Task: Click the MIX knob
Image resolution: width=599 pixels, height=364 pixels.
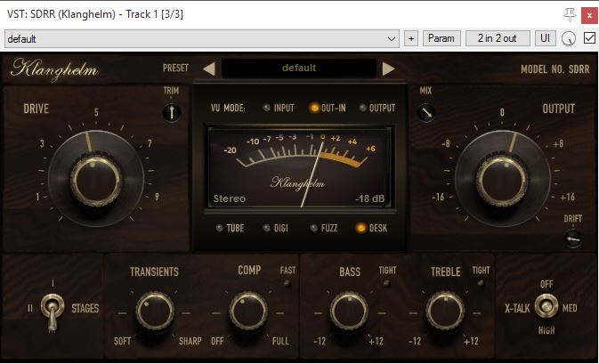Action: 426,113
